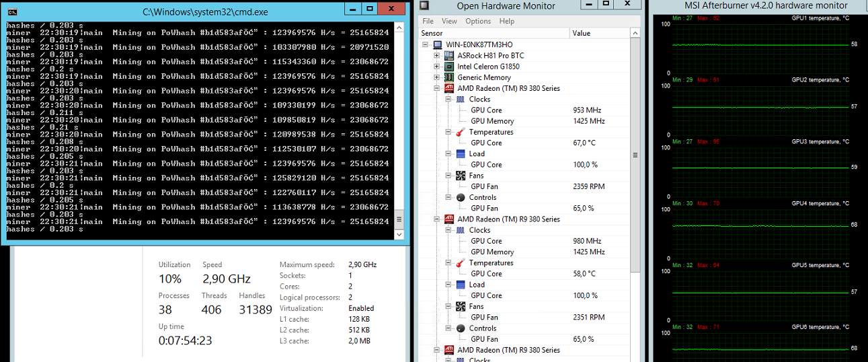Click Open Hardware Monitor vertical scrollbar thumb
This screenshot has width=868, height=362.
[x=635, y=155]
